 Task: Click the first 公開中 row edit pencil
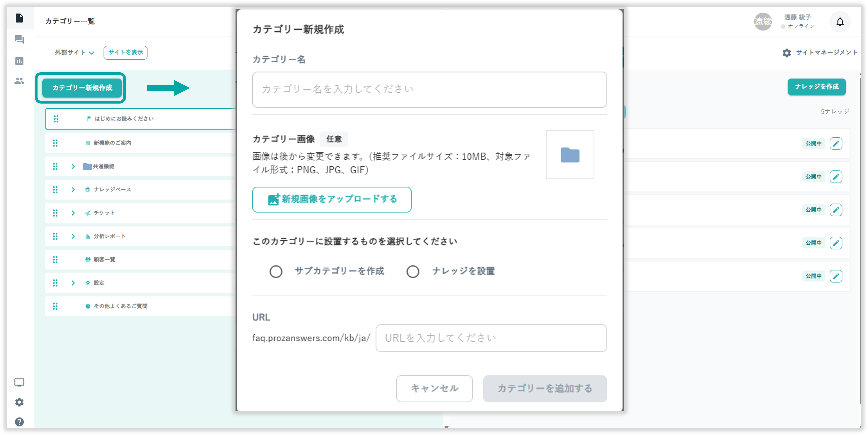click(836, 143)
